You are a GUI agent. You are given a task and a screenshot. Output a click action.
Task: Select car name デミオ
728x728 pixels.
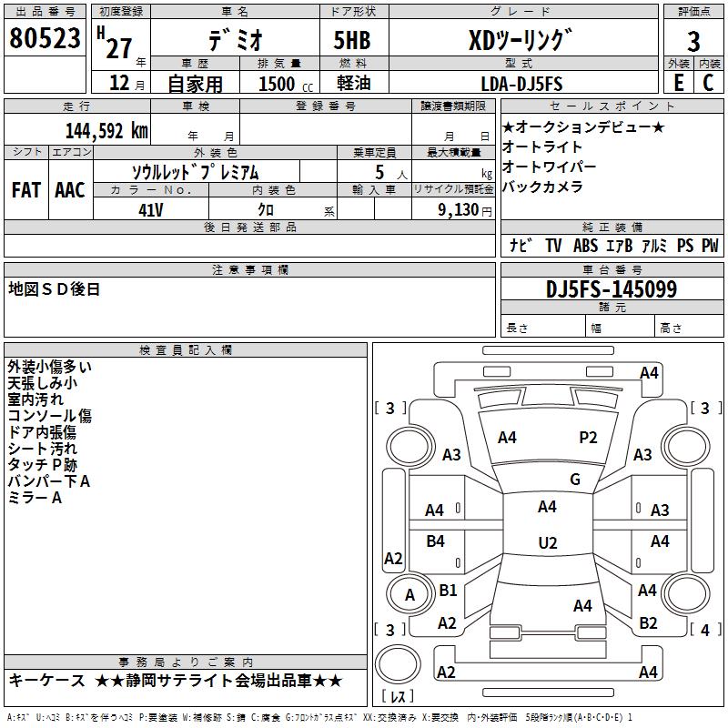tap(236, 40)
